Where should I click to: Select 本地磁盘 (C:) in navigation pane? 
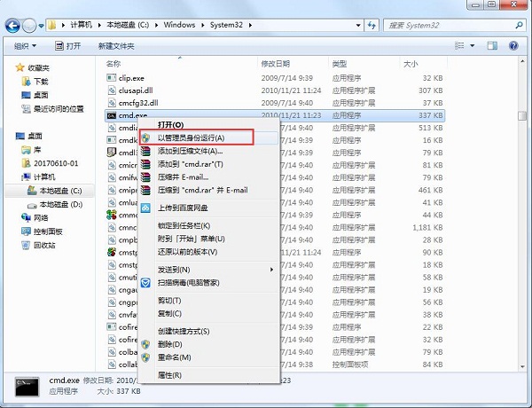55,191
